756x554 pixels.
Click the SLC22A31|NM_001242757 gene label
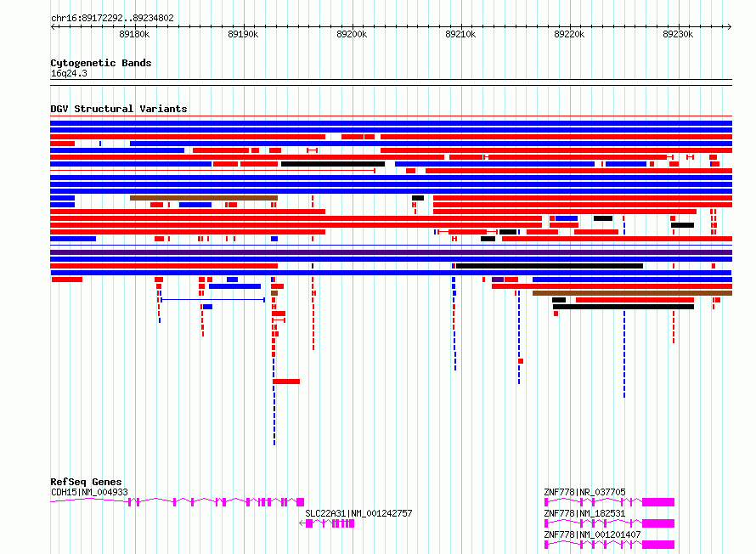tap(358, 513)
